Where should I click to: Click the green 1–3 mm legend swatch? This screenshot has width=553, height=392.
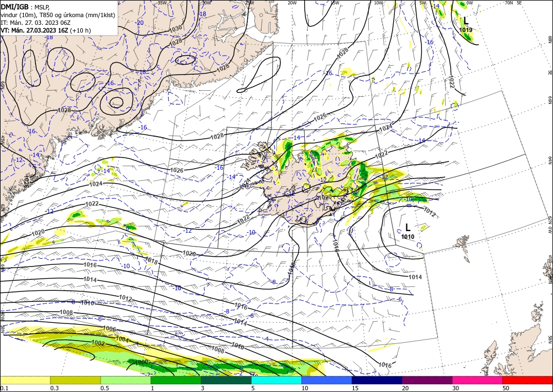pos(176,380)
